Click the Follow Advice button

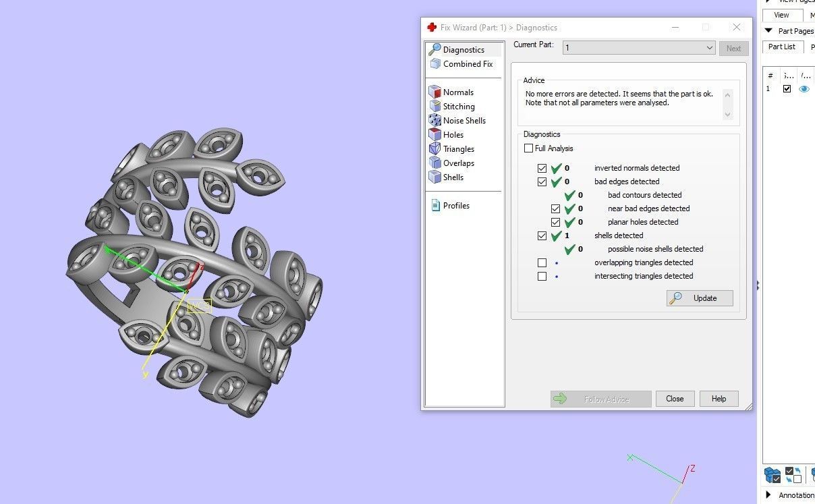601,399
